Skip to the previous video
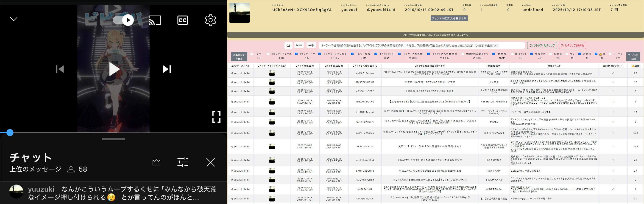This screenshot has width=644, height=204. pos(60,69)
